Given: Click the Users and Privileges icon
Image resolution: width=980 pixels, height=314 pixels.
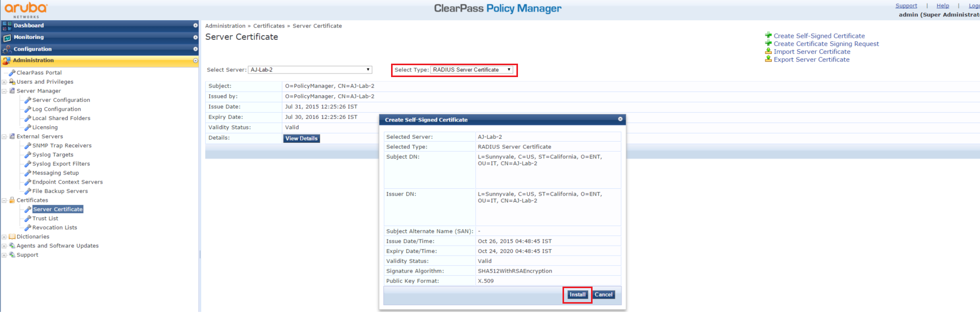Looking at the screenshot, I should tap(12, 82).
